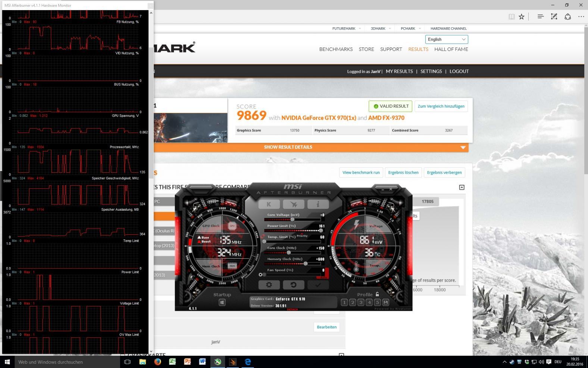Screen dimensions: 588x368
Task: Minimize the Afterburner skin window
Action: click(x=383, y=189)
